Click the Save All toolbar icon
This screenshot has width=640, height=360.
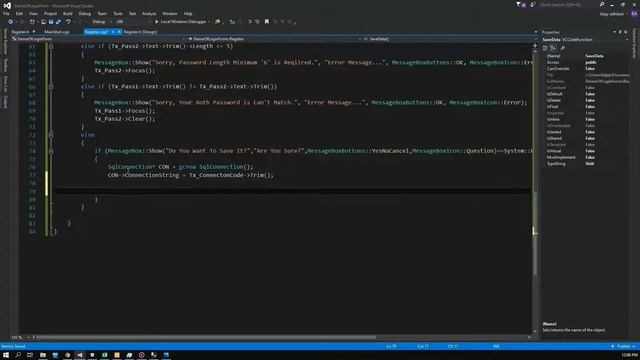coord(58,22)
